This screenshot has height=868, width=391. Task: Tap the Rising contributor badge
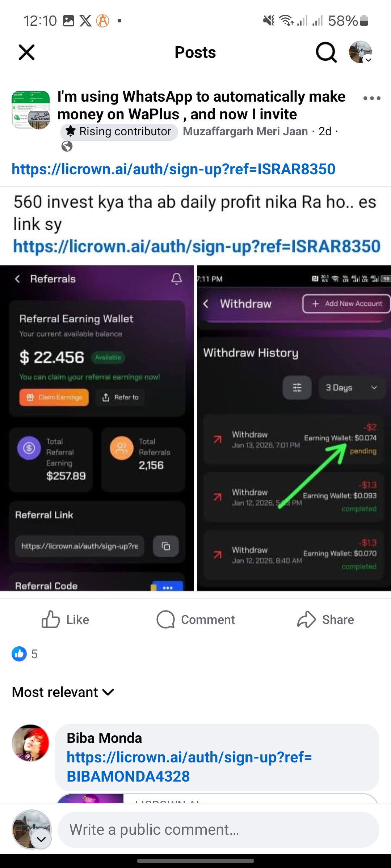(x=119, y=131)
